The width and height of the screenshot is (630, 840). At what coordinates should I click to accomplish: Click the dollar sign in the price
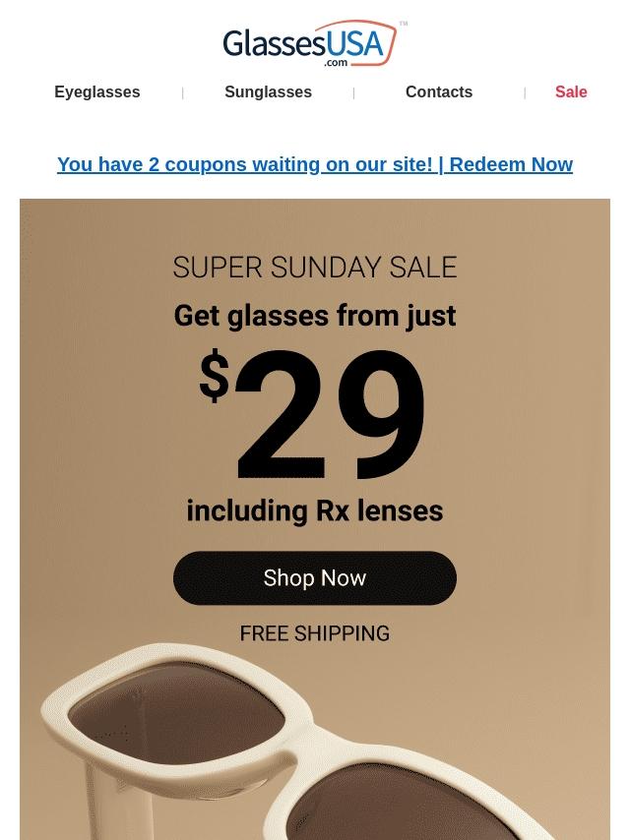click(214, 376)
